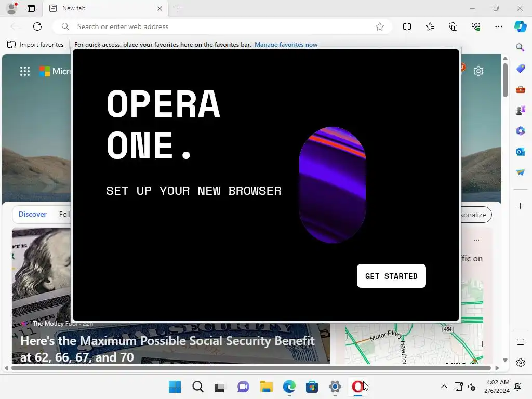Open tab actions menu icon
The height and width of the screenshot is (399, 532).
31,8
